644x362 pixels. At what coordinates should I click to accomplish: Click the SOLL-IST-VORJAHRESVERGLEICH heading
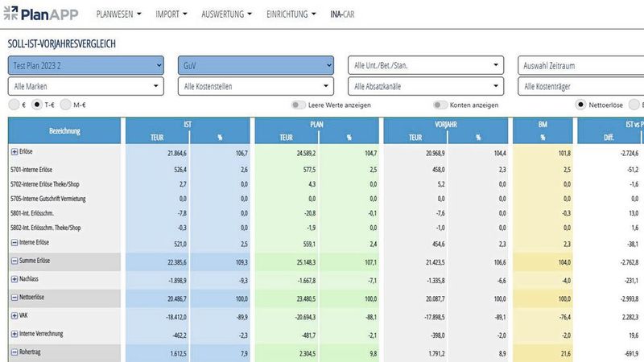point(62,43)
